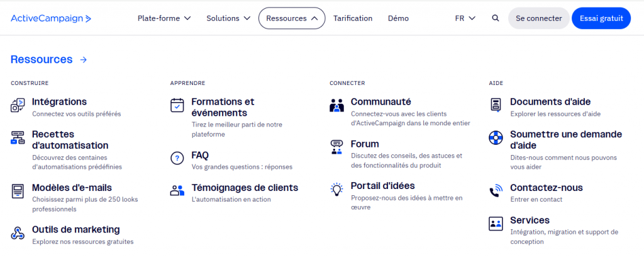Viewport: 644px width, 257px height.
Task: Open the FR language selector
Action: pyautogui.click(x=465, y=18)
